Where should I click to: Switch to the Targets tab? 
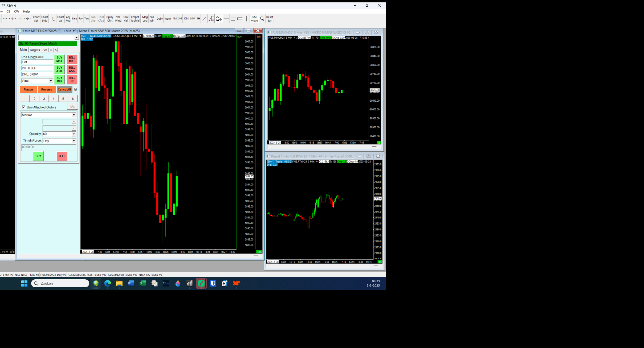(35, 50)
